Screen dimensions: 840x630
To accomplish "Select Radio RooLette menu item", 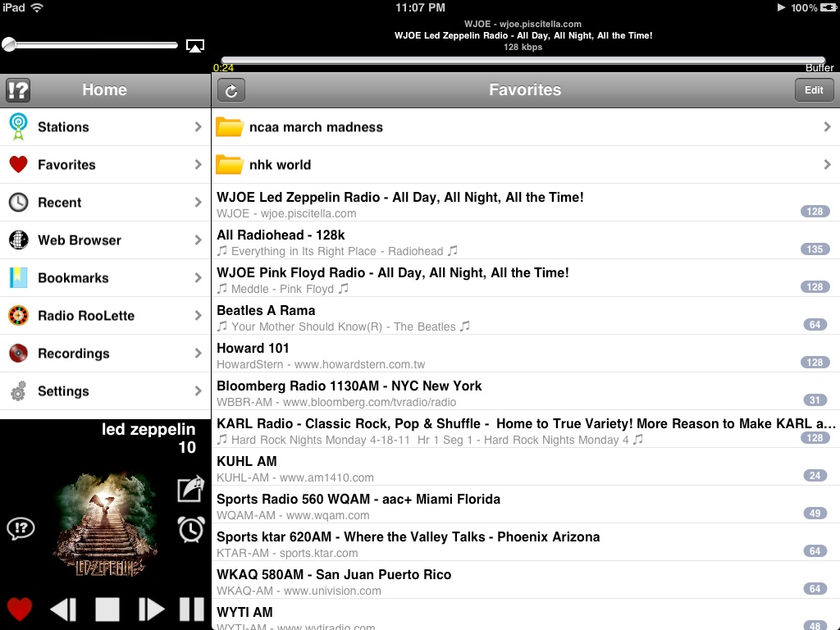I will [106, 316].
